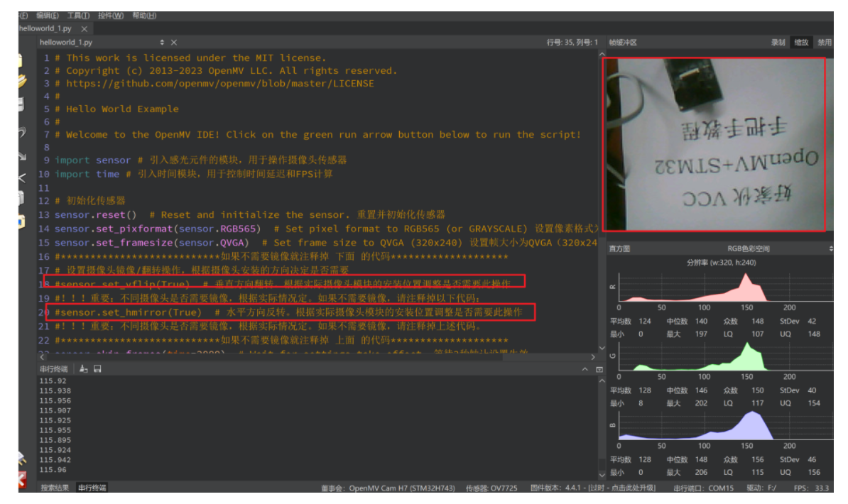The image size is (848, 504).
Task: Click the 串行端口: COM15 status entry
Action: (x=704, y=488)
